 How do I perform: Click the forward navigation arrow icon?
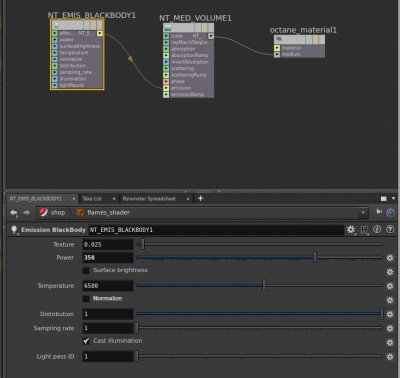point(26,213)
